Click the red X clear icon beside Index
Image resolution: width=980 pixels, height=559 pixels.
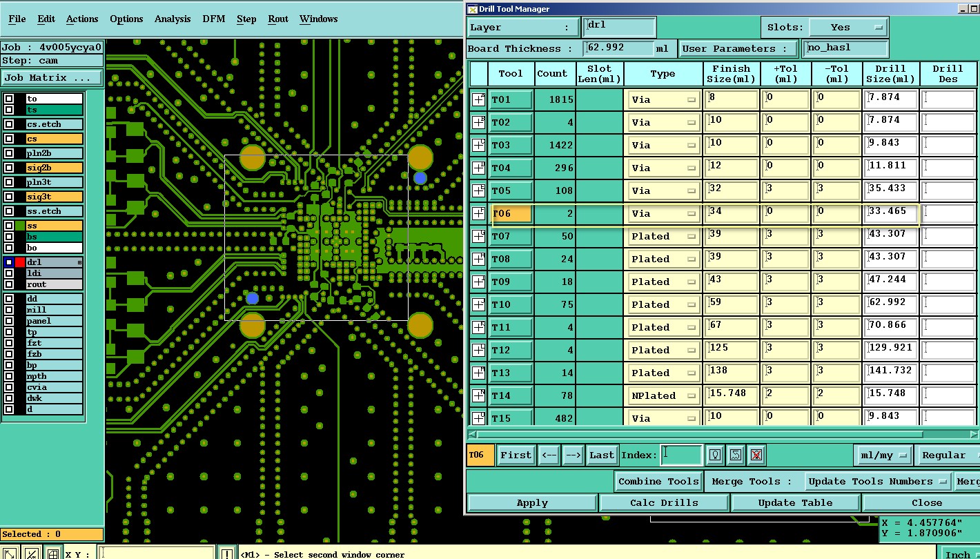(756, 455)
